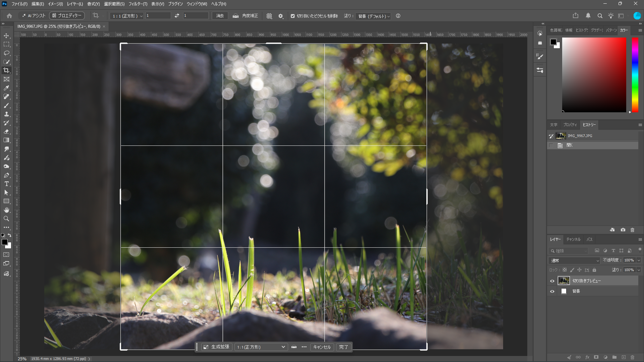
Task: Click 完了 to commit crop
Action: coord(343,347)
